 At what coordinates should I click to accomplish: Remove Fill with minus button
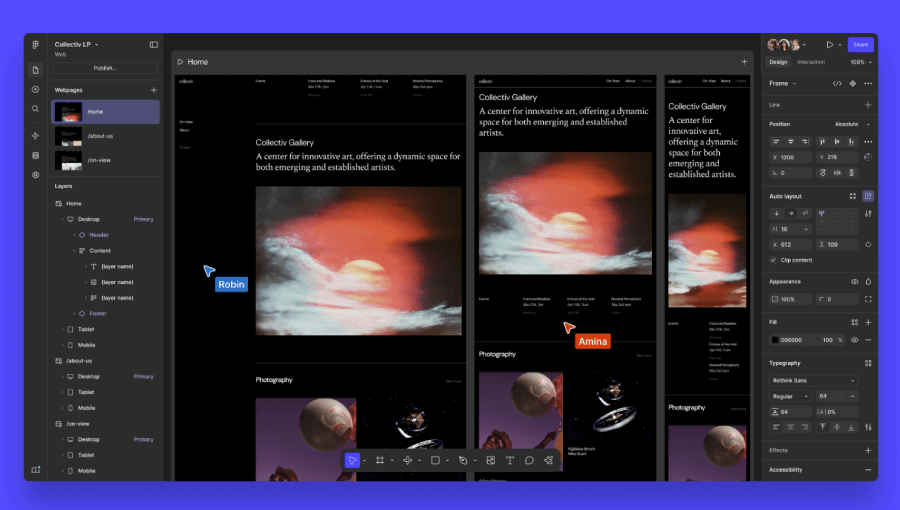pos(868,340)
